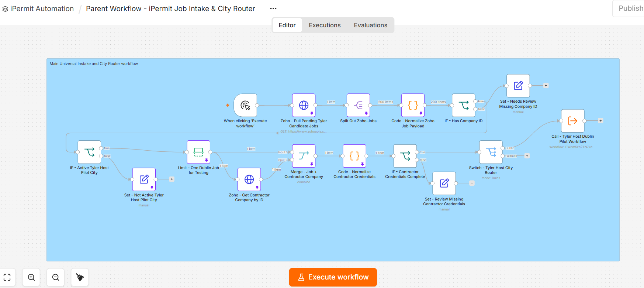Select the manual trigger node cursor icon

coord(245,105)
